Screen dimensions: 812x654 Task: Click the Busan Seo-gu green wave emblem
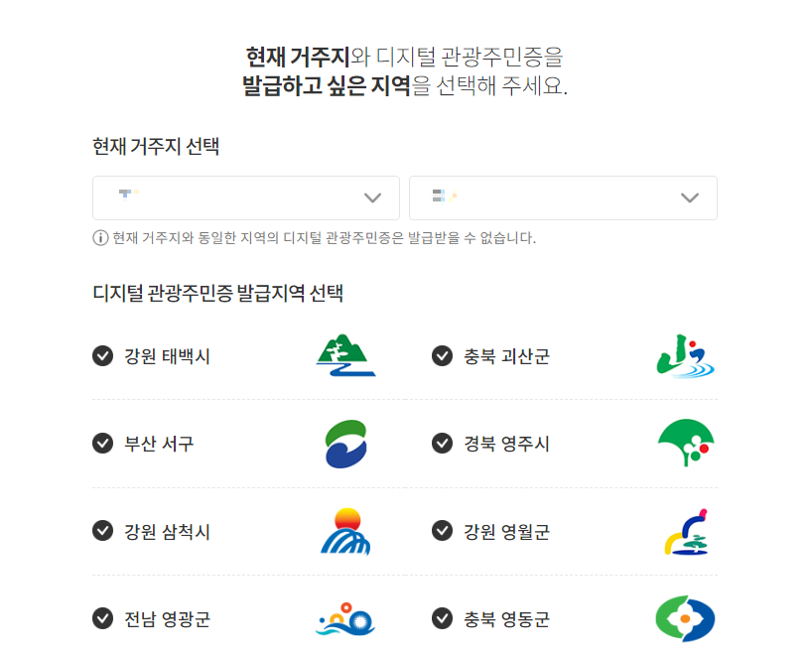tap(345, 444)
